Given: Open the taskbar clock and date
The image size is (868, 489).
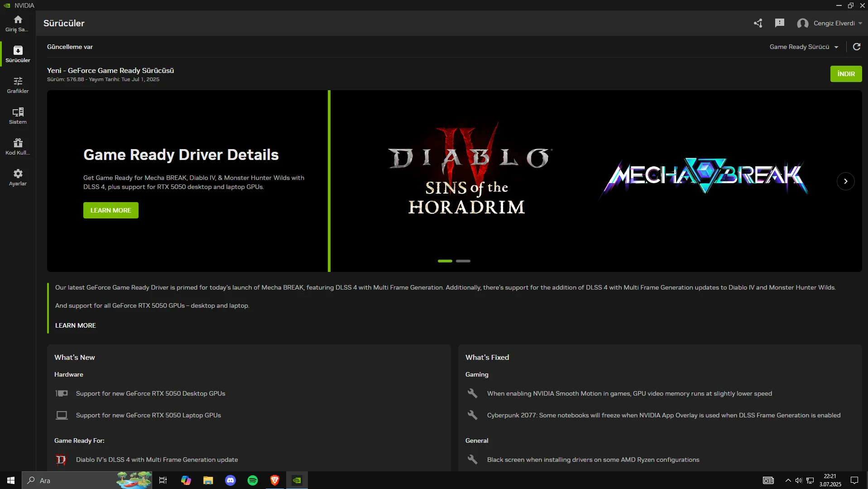Looking at the screenshot, I should coord(830,480).
